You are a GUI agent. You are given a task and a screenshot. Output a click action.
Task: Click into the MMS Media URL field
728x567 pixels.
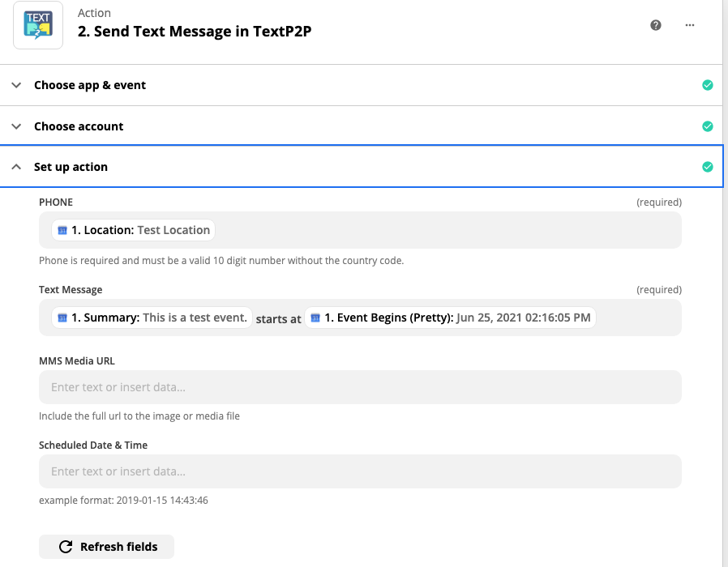[360, 387]
